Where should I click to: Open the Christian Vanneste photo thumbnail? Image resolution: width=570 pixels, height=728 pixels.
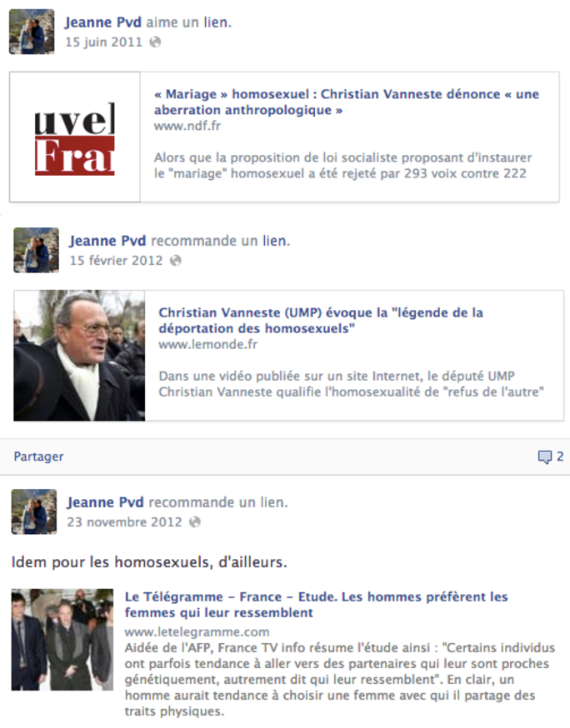[x=79, y=356]
